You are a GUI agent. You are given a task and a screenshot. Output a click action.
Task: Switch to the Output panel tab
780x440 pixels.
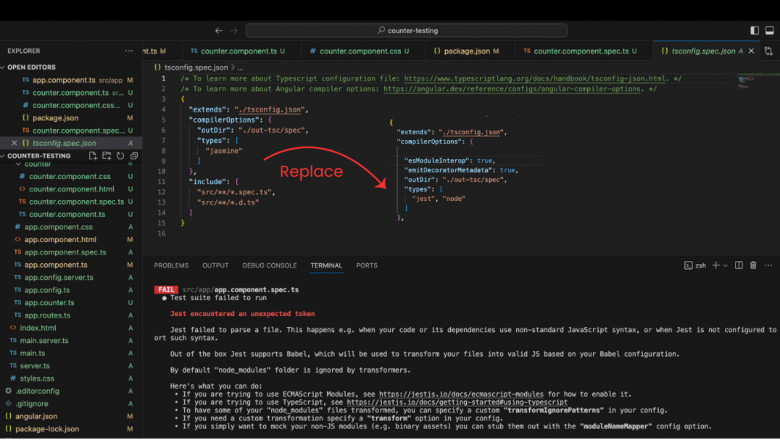point(215,265)
